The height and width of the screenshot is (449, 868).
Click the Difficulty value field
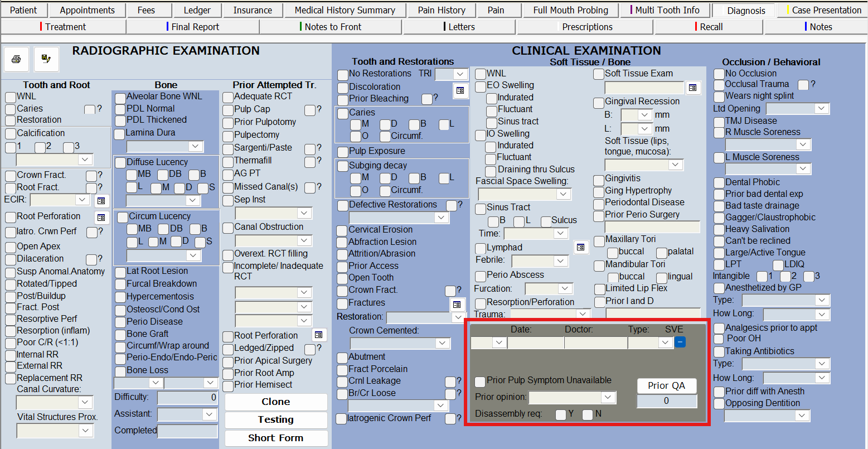(187, 398)
